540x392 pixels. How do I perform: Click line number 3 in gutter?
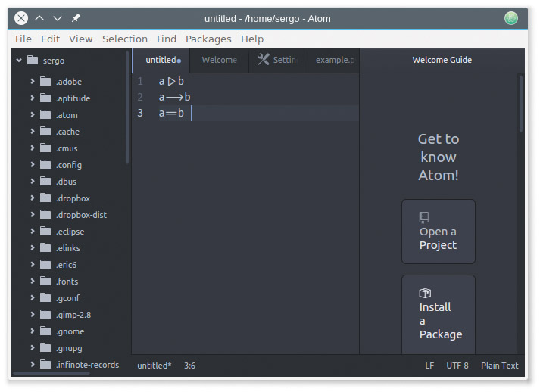[x=140, y=113]
